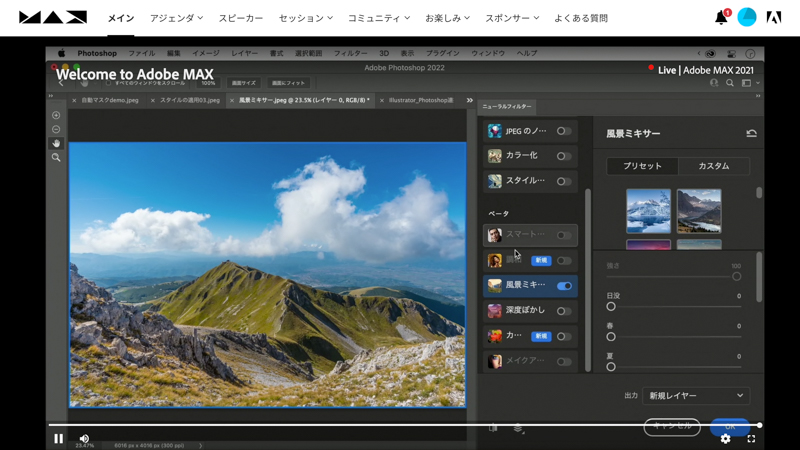The width and height of the screenshot is (800, 450).
Task: Enable the カ… 新規 filter toggle
Action: (564, 336)
